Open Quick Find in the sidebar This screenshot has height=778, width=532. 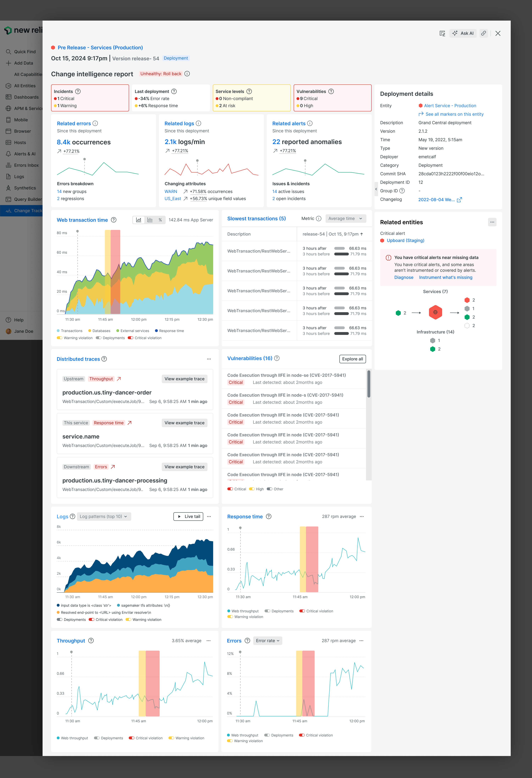pyautogui.click(x=25, y=52)
